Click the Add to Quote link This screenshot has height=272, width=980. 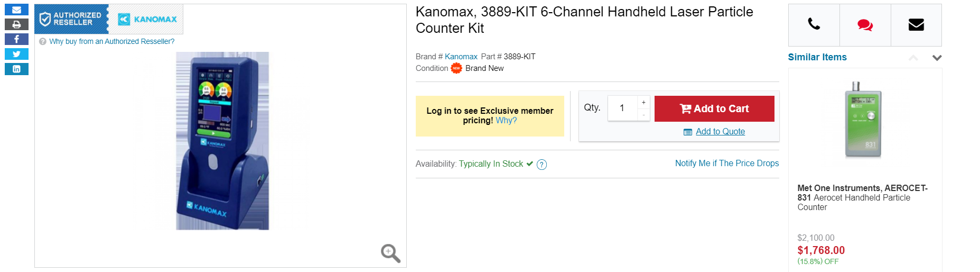tap(720, 132)
